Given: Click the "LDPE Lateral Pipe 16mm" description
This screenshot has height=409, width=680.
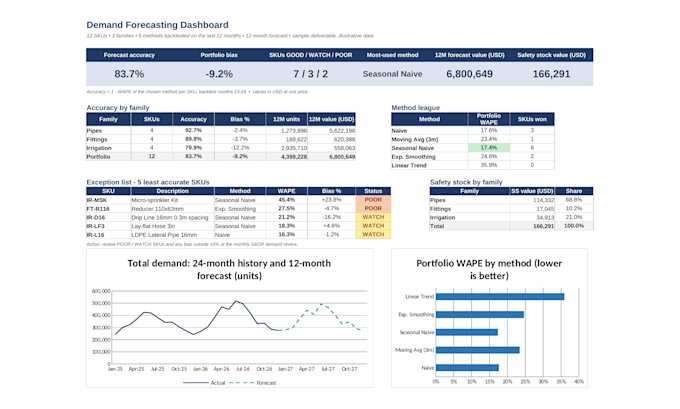Looking at the screenshot, I should coord(164,235).
